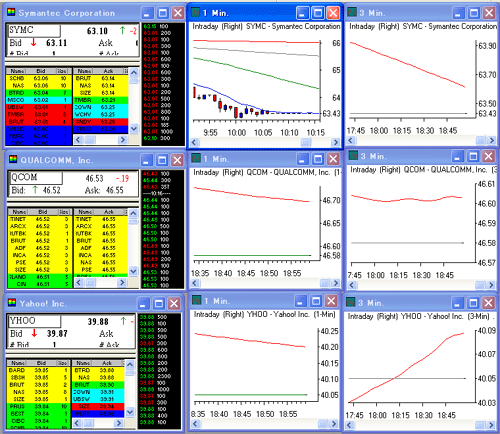Click right scroll arrow in YHOO 3 Min chart
The width and height of the screenshot is (500, 434).
(491, 425)
